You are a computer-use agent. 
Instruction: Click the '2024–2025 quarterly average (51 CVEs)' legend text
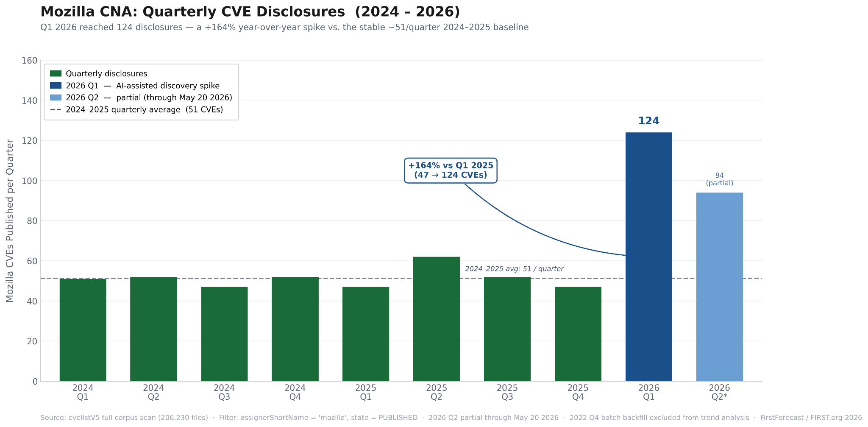(144, 110)
